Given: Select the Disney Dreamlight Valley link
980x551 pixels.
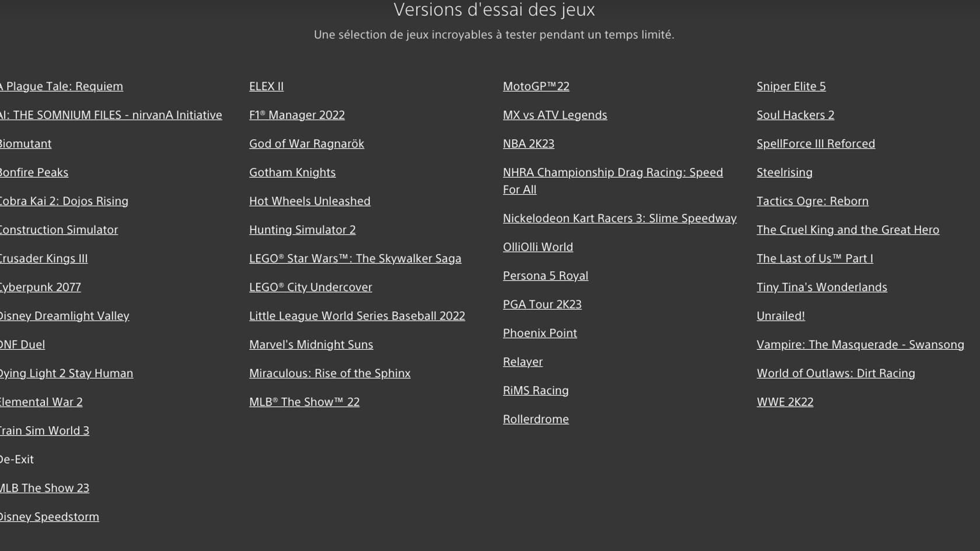Looking at the screenshot, I should [64, 315].
